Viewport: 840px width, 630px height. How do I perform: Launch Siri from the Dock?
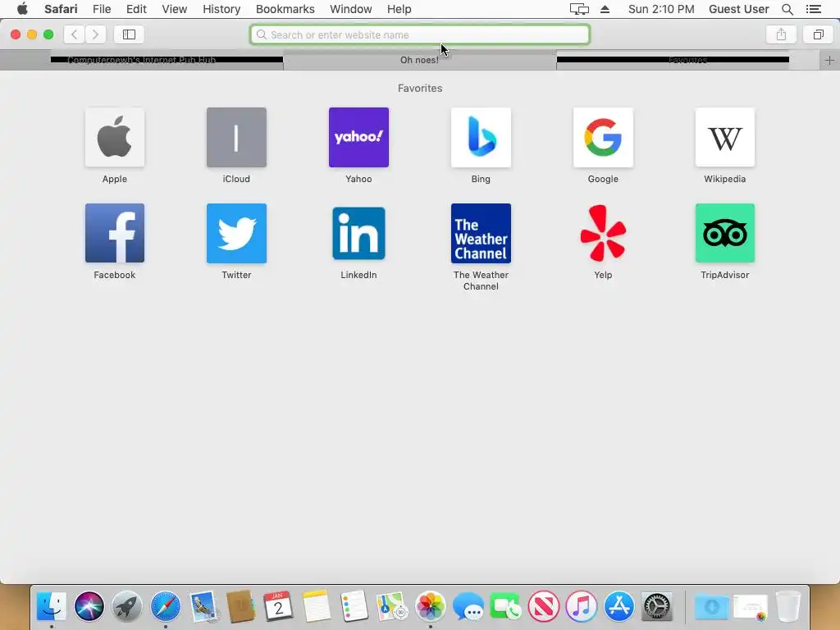click(x=89, y=606)
